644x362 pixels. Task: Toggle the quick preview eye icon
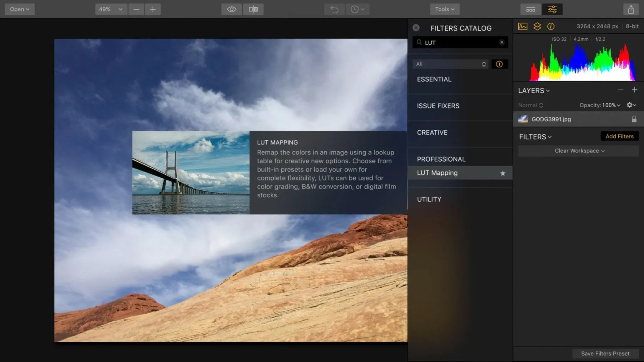(232, 9)
